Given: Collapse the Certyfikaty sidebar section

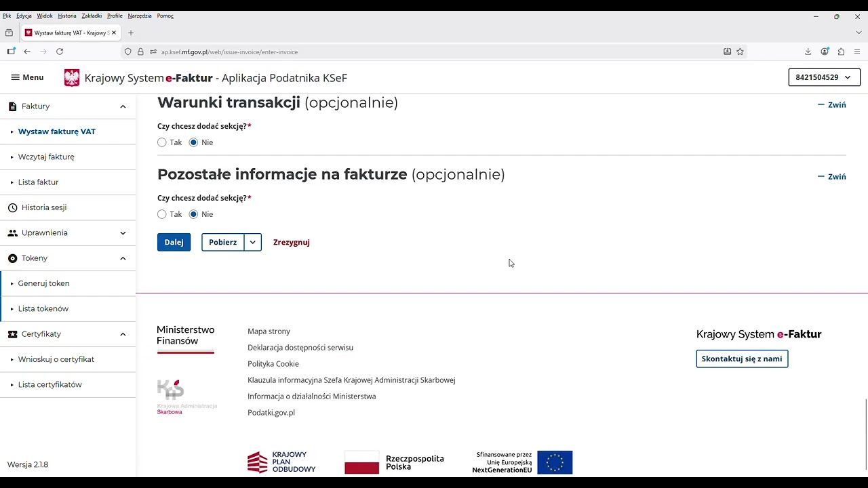Looking at the screenshot, I should point(123,334).
